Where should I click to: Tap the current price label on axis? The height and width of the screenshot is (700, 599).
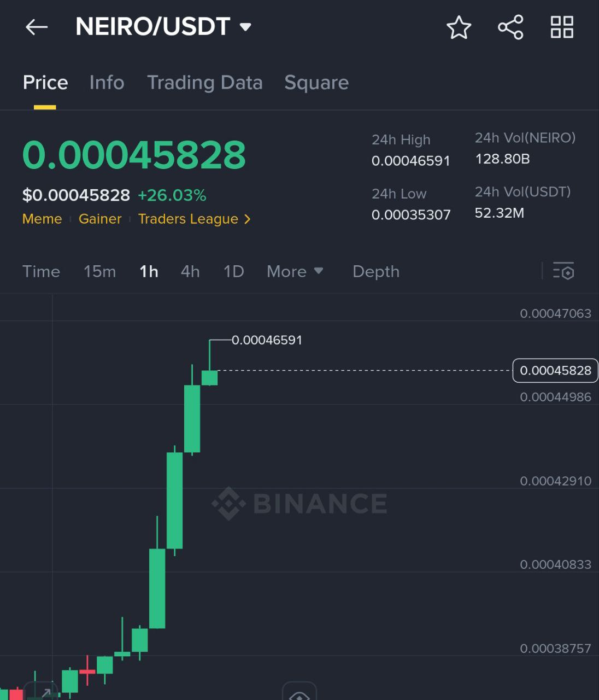coord(555,370)
